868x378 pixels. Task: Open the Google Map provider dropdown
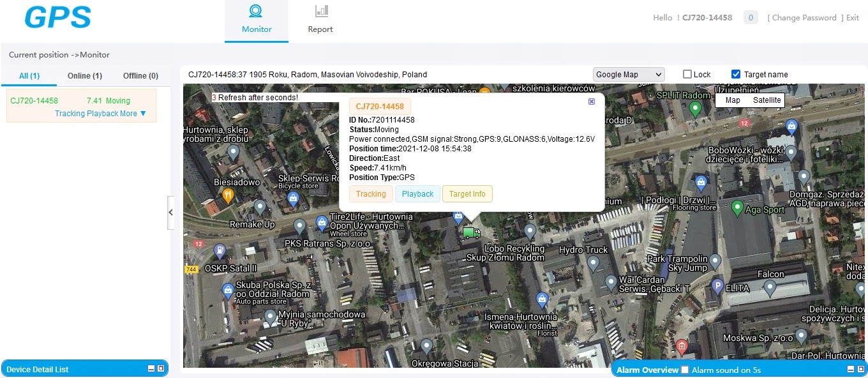click(x=629, y=75)
